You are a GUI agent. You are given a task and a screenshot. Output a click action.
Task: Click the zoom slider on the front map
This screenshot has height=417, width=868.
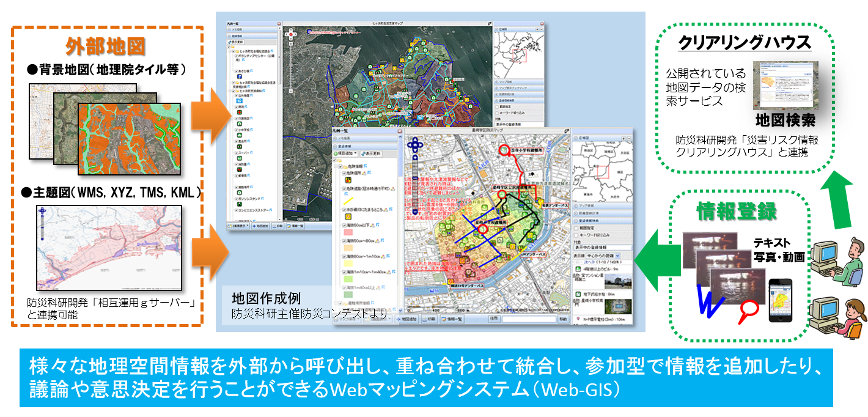click(416, 183)
